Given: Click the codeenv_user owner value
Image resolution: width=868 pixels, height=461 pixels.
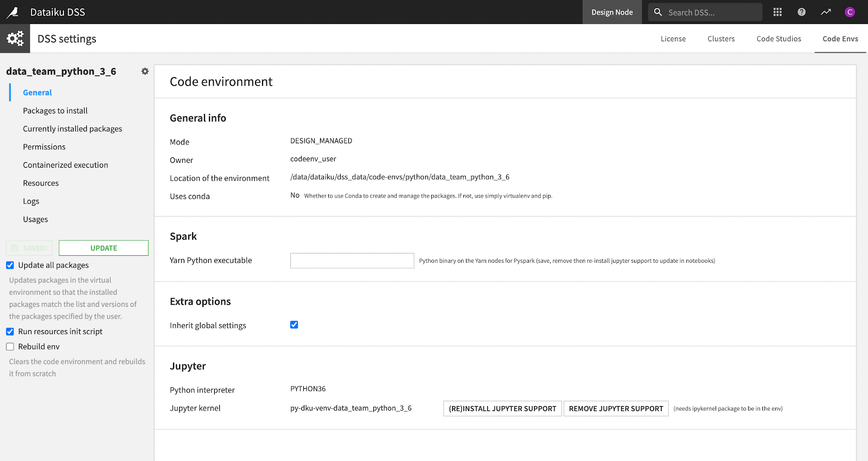Looking at the screenshot, I should coord(313,159).
